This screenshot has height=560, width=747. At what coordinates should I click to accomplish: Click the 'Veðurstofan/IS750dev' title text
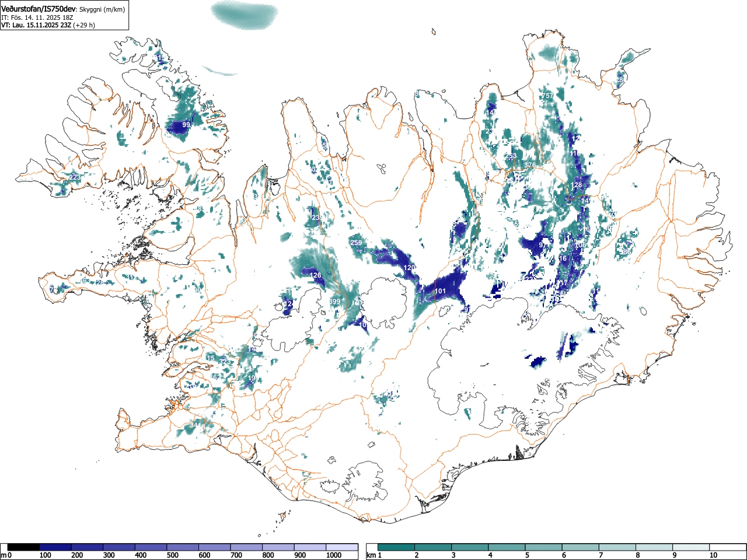point(39,9)
